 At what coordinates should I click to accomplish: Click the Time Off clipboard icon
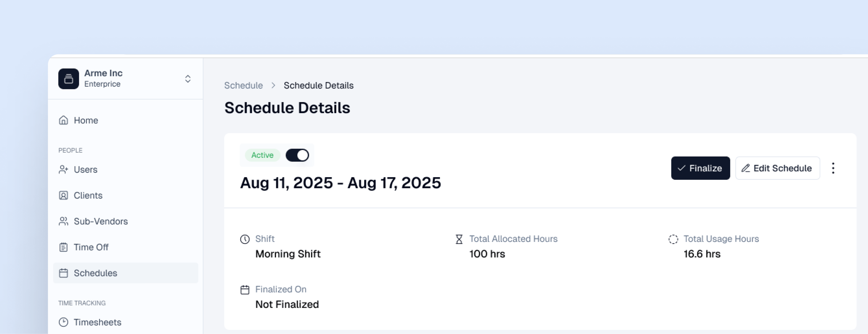point(63,247)
